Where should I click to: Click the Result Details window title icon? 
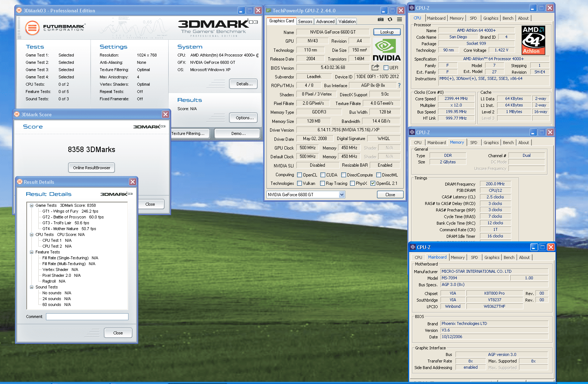(20, 182)
